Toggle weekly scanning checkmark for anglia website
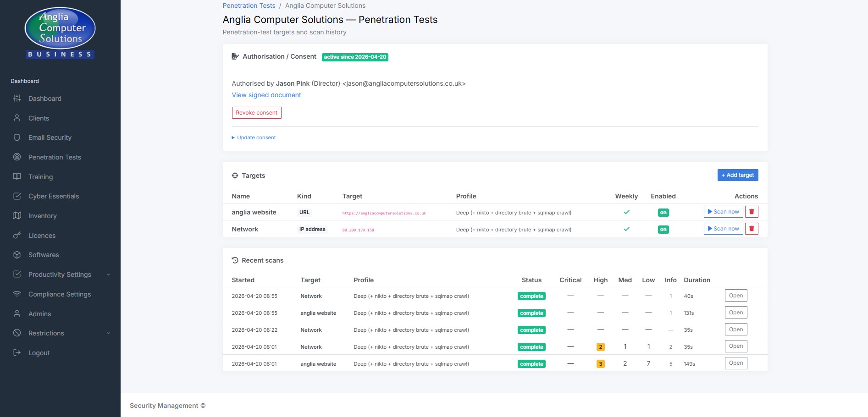The image size is (868, 417). click(626, 212)
